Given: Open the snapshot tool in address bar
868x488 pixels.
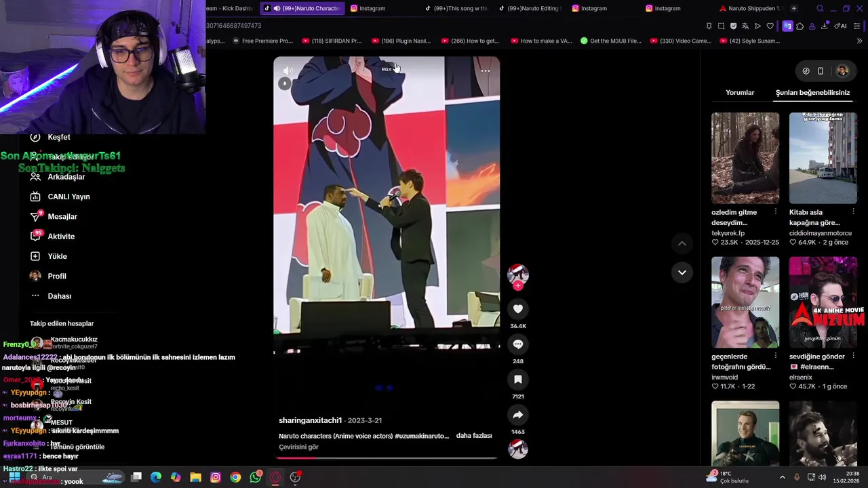Looking at the screenshot, I should pyautogui.click(x=721, y=26).
